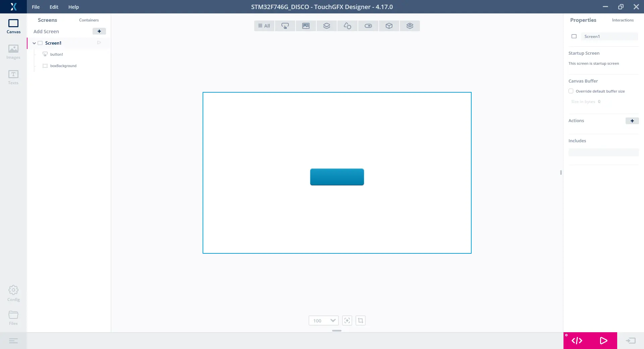Viewport: 644px width, 349px height.
Task: Run the simulator with play button
Action: (x=603, y=341)
